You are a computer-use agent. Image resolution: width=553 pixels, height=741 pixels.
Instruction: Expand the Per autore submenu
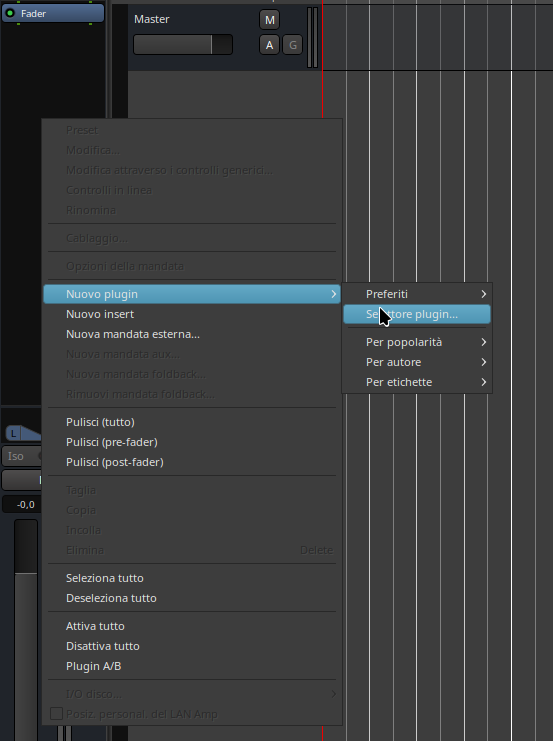pos(417,362)
